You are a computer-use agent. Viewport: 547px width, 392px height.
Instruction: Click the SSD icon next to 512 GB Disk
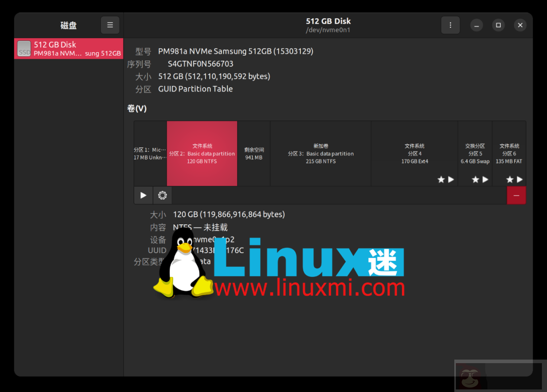click(x=23, y=49)
